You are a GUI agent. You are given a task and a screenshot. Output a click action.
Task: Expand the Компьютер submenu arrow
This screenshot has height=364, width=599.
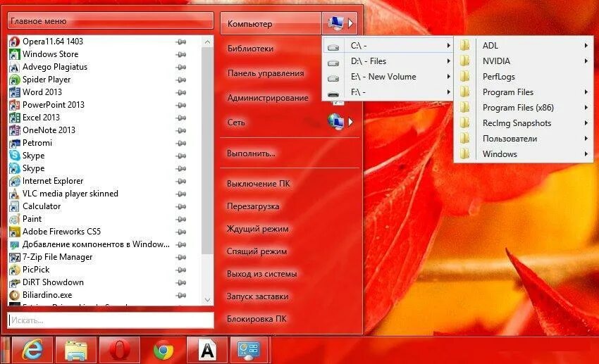point(350,24)
